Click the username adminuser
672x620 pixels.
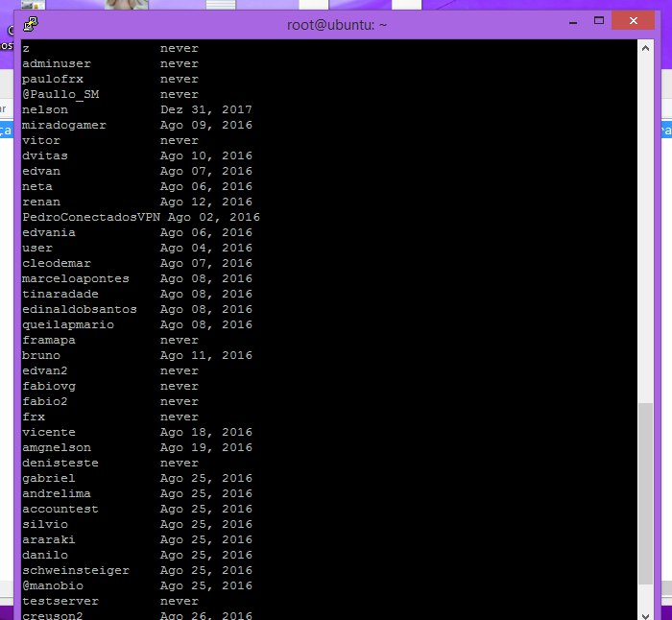(x=57, y=63)
